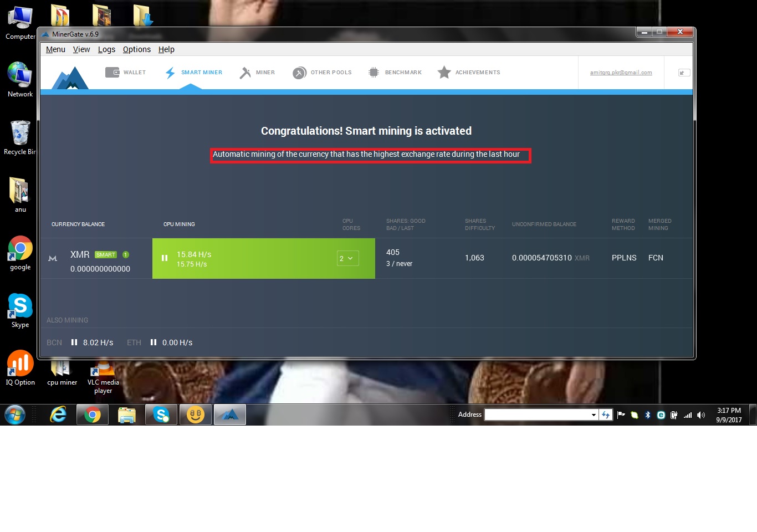Open the Help menu
This screenshot has height=532, width=757.
point(166,49)
